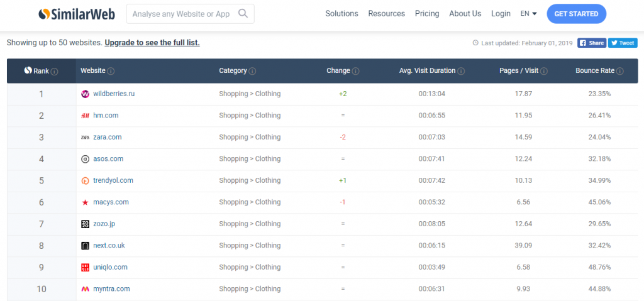Click info icon beside Bounce Rate header
The width and height of the screenshot is (644, 301).
pyautogui.click(x=620, y=71)
